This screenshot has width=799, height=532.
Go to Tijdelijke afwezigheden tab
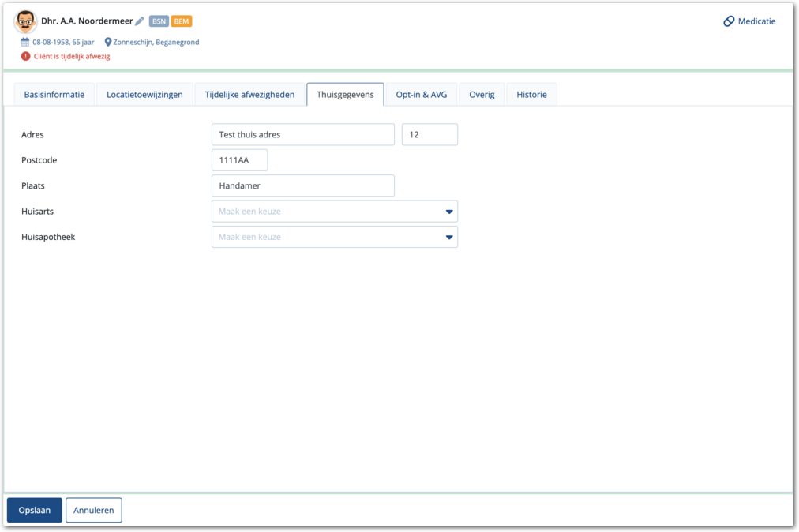[x=249, y=95]
